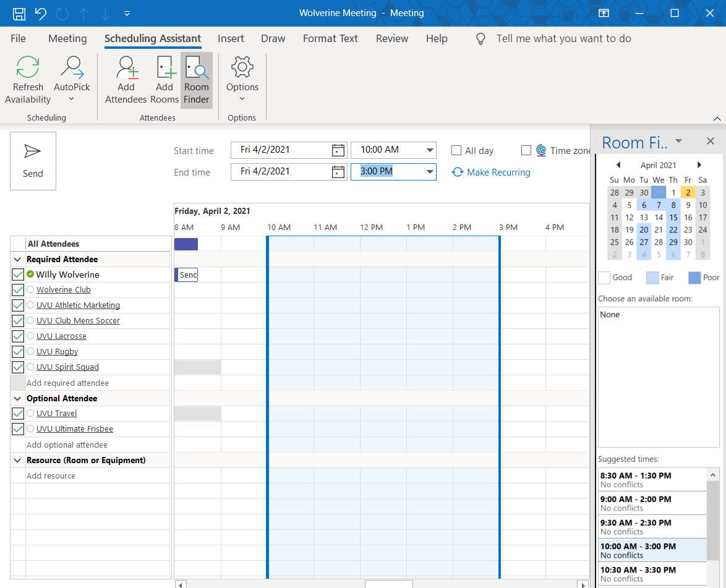Uncheck the UVU Rugby attendee checkbox
The width and height of the screenshot is (726, 588).
(x=17, y=351)
